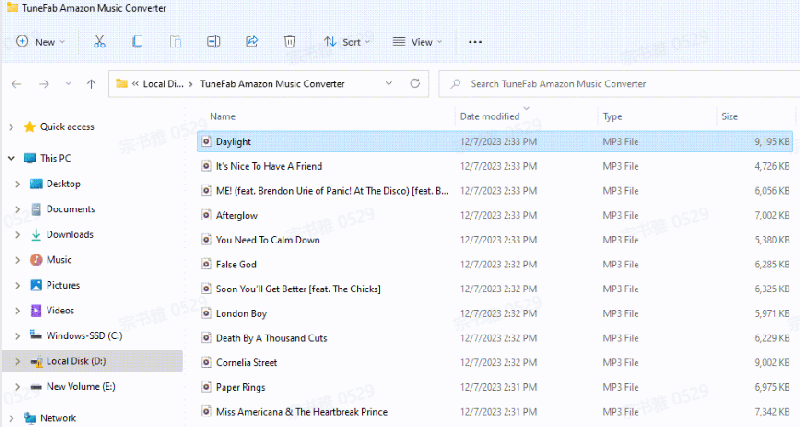The height and width of the screenshot is (427, 800).
Task: Click the Cut scissors icon
Action: tap(99, 42)
